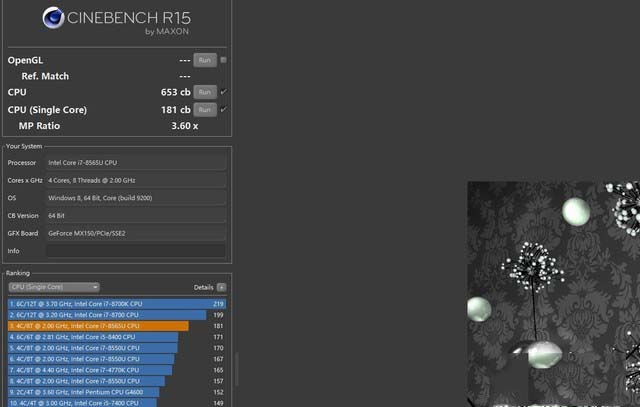Click the Processor field Intel Core i7-8565U
The width and height of the screenshot is (640, 407).
coord(136,163)
